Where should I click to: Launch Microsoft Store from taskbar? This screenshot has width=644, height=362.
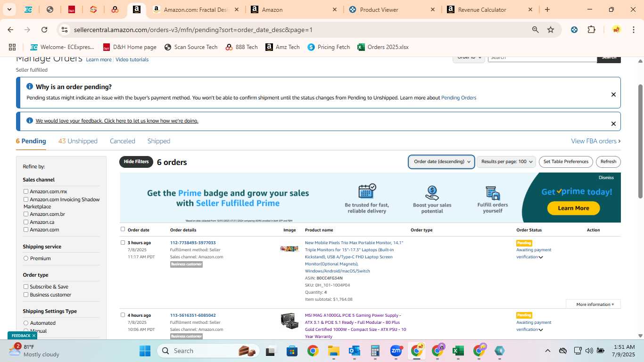(x=292, y=351)
